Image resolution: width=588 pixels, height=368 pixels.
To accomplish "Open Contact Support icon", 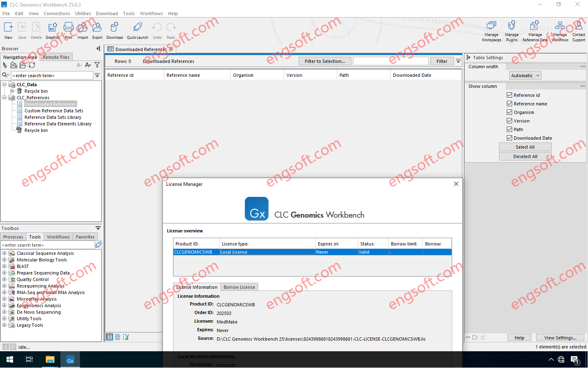I will [579, 26].
